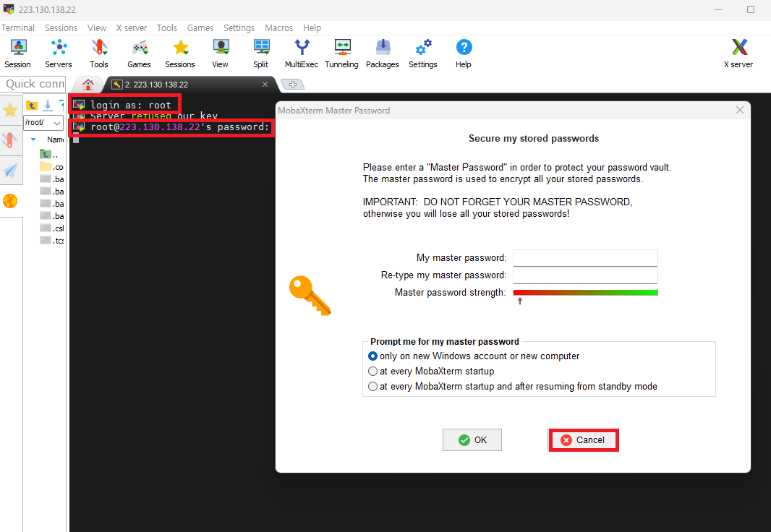Open the Macros menu
The height and width of the screenshot is (532, 771).
278,28
